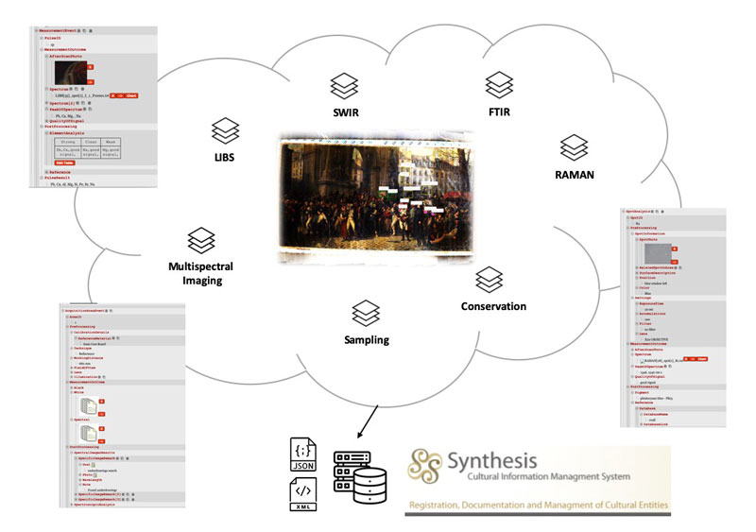This screenshot has width=756, height=532.
Task: Click the LIBS layers icon
Action: [x=225, y=130]
